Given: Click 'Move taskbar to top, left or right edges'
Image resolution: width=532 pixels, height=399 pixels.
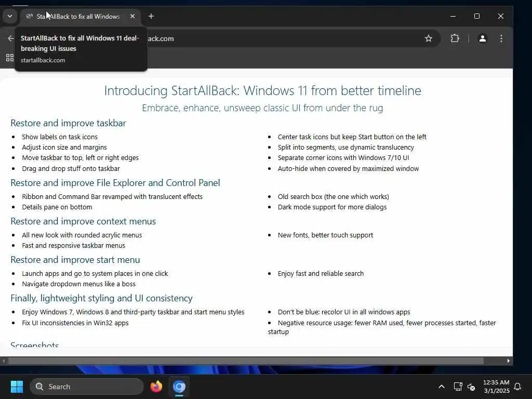Looking at the screenshot, I should click(81, 158).
